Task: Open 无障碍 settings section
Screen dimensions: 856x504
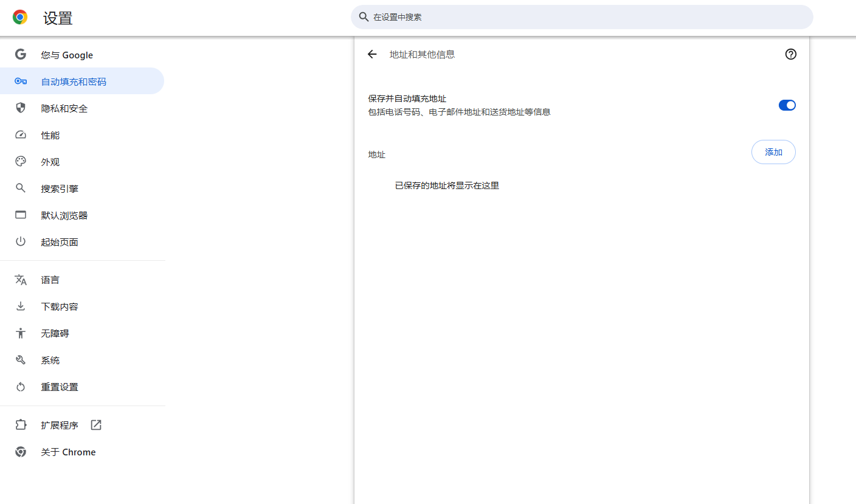Action: [x=82, y=333]
